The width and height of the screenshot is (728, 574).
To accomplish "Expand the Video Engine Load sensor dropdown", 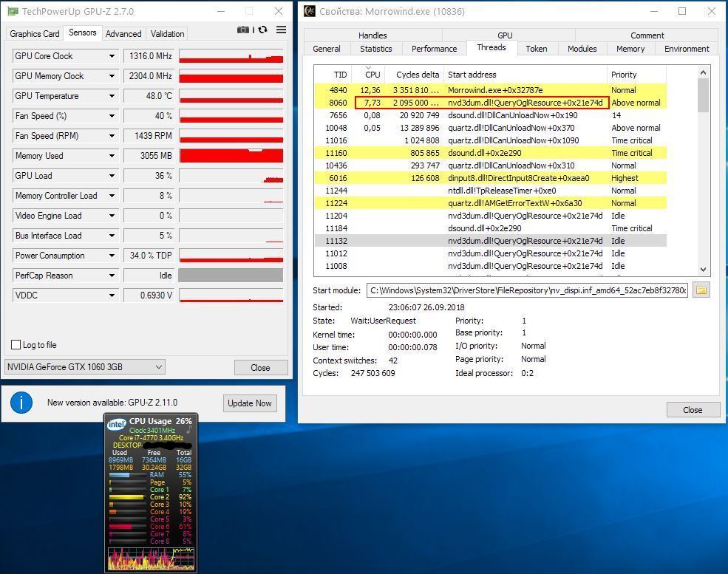I will (x=112, y=216).
